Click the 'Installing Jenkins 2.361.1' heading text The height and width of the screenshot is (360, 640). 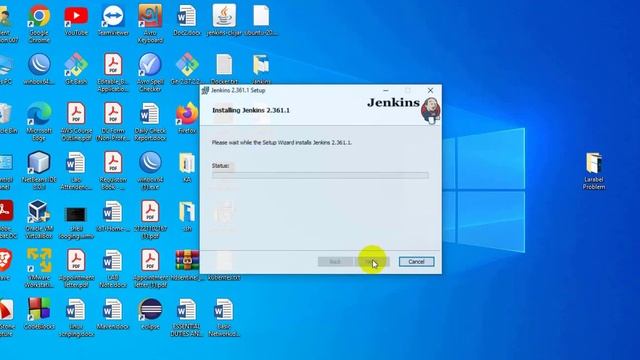tap(251, 110)
